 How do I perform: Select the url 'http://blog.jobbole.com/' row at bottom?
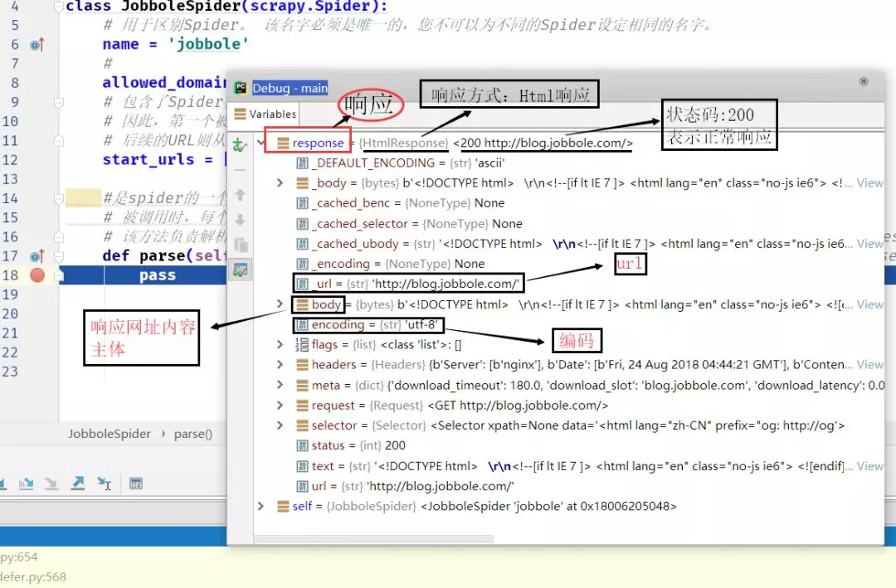tap(405, 486)
